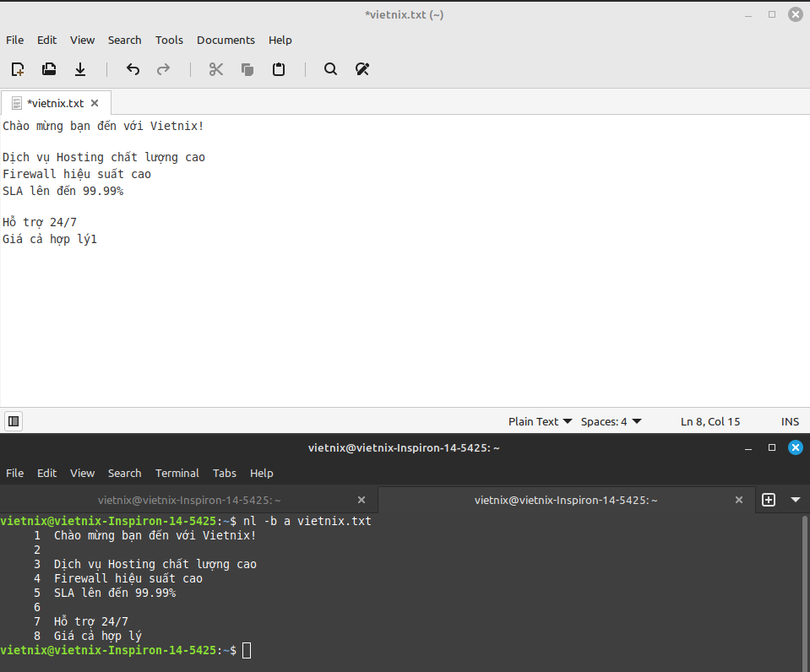This screenshot has height=672, width=810.
Task: Open Find and Replace tool
Action: click(362, 69)
